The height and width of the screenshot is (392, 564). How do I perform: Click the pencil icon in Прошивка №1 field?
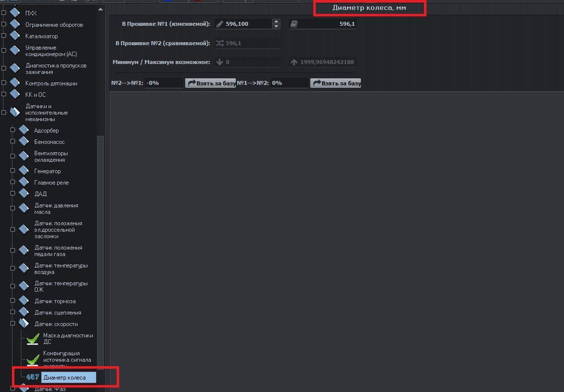point(220,24)
